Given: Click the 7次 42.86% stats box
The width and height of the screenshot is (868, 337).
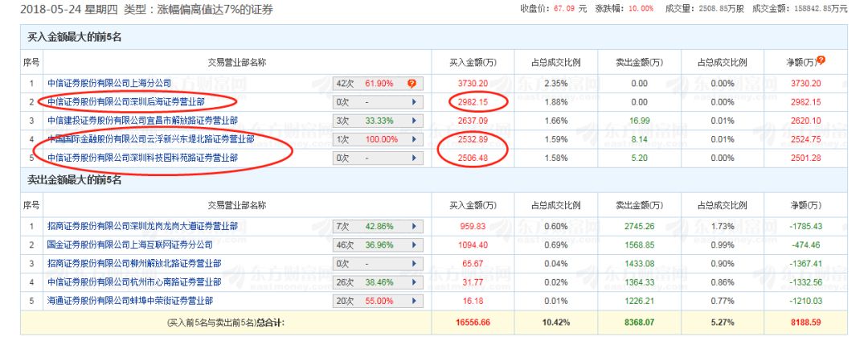Looking at the screenshot, I should (x=378, y=227).
